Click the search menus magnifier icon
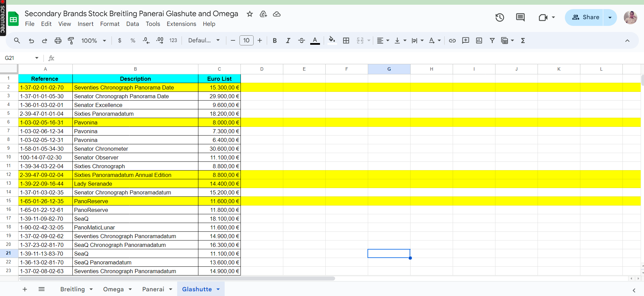 [17, 40]
